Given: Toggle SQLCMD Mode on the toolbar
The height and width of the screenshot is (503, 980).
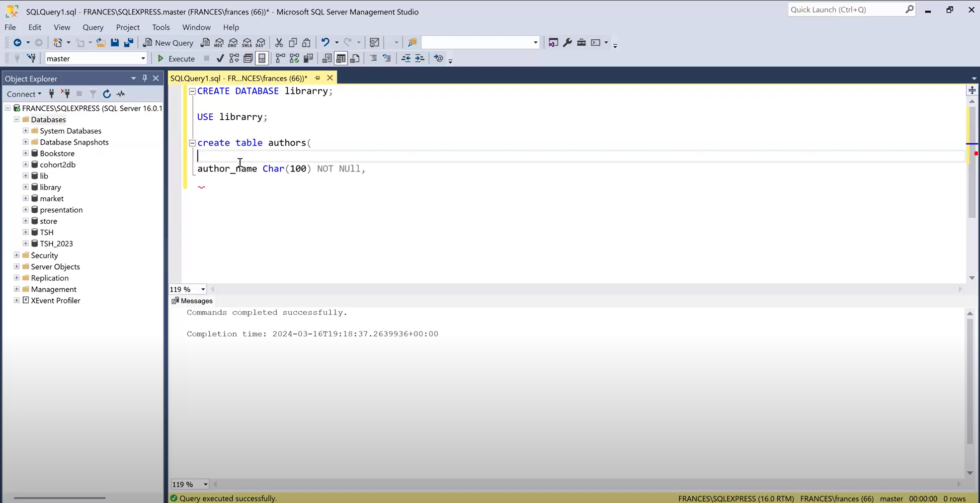Looking at the screenshot, I should (438, 58).
